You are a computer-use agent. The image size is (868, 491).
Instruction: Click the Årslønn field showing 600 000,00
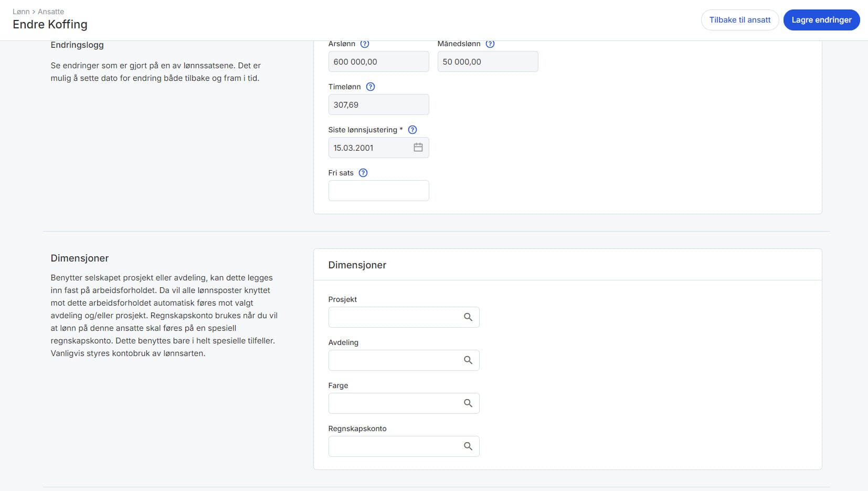378,61
